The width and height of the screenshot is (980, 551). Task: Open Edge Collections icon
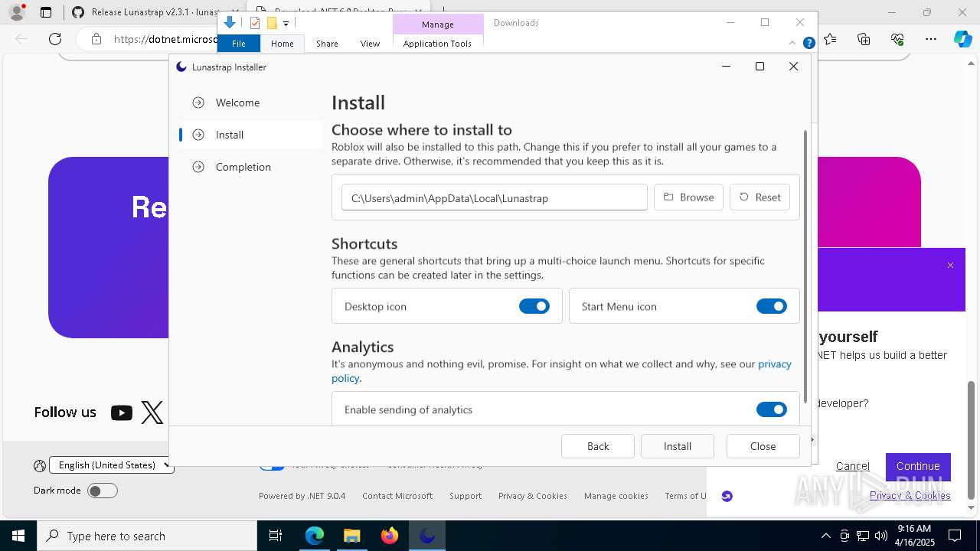(x=864, y=38)
